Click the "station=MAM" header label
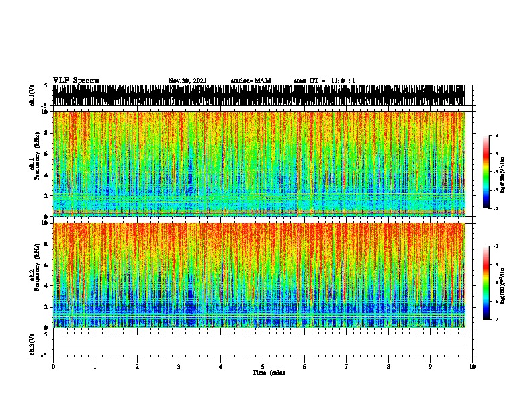This screenshot has height=411, width=532. (x=251, y=81)
